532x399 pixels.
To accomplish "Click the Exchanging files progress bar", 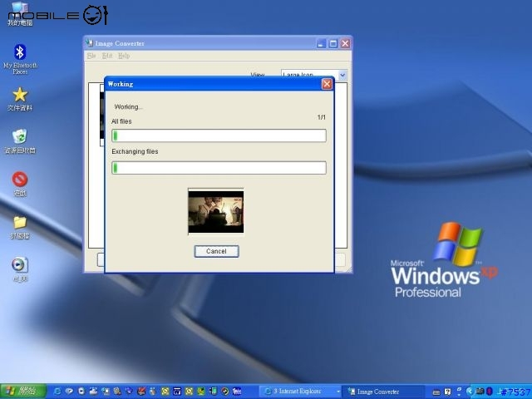I will pyautogui.click(x=219, y=168).
